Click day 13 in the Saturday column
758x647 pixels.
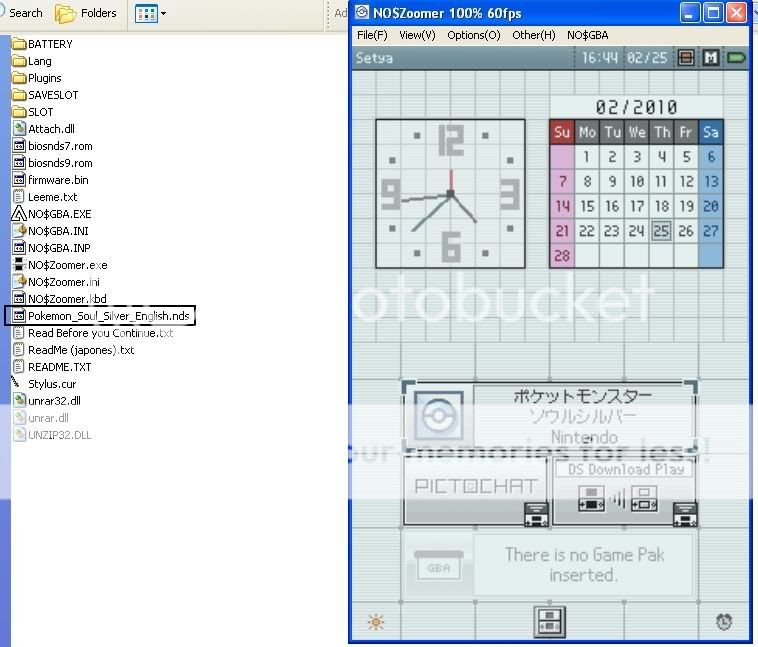coord(711,181)
